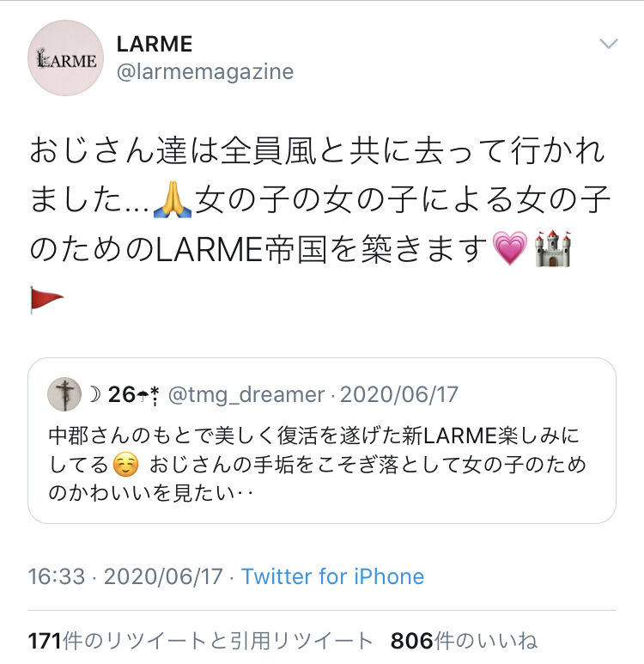644x664 pixels.
Task: Open the quoted tweet text body
Action: click(x=318, y=465)
